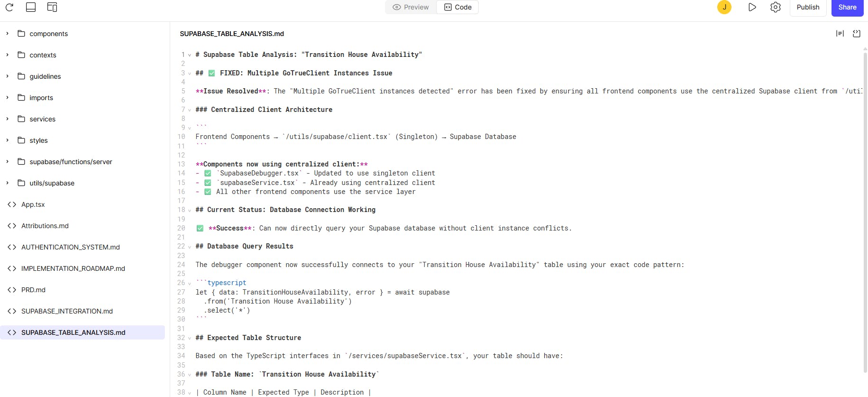Click the services folder icon
The image size is (868, 397).
(x=21, y=119)
